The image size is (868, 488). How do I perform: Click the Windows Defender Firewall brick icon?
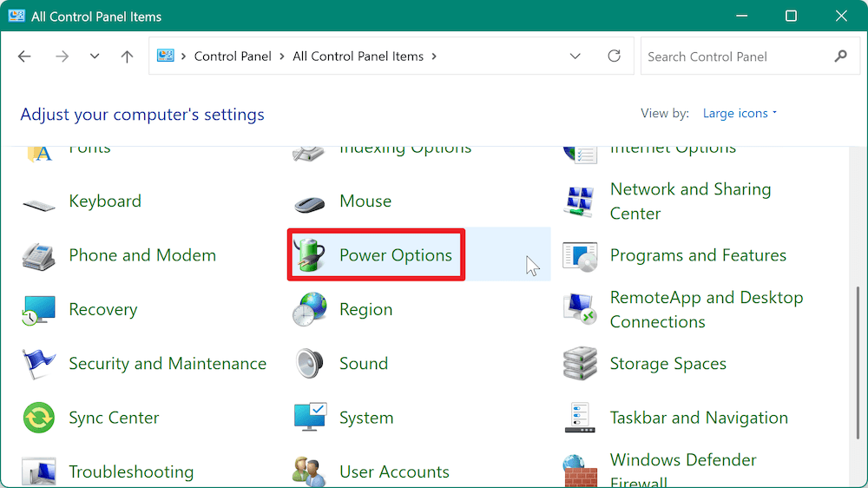tap(580, 471)
